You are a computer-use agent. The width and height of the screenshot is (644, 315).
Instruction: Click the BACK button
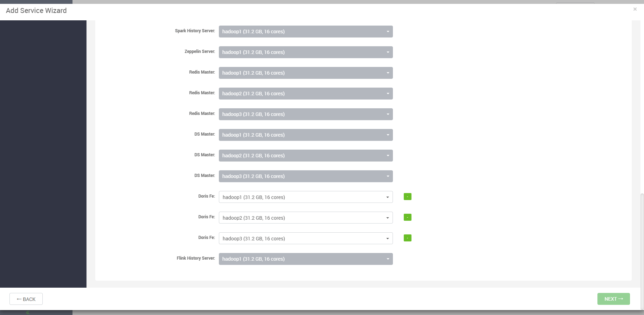pyautogui.click(x=26, y=299)
